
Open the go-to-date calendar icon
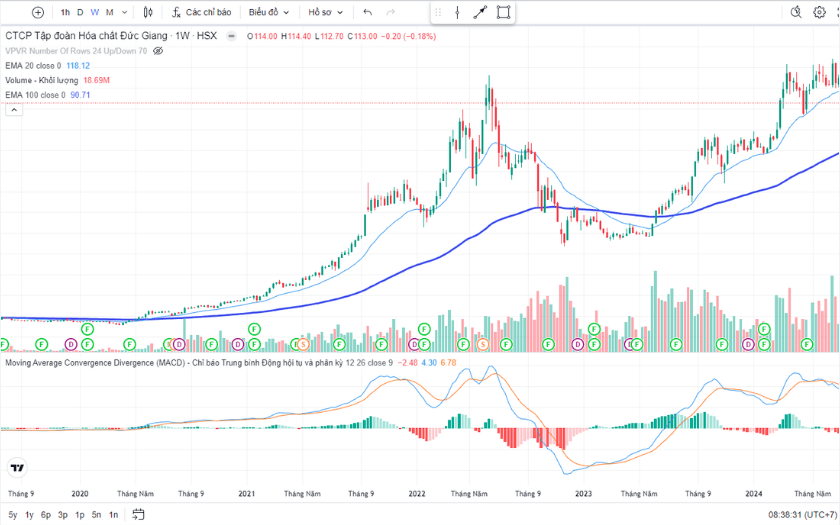pos(139,514)
